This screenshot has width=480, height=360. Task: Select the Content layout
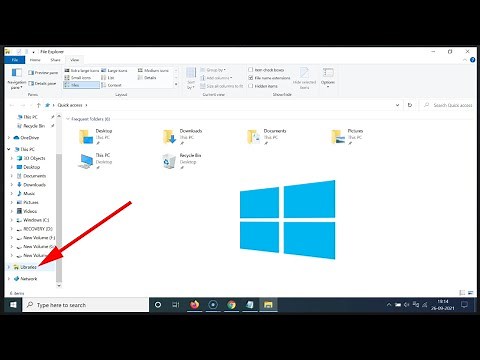pos(111,85)
